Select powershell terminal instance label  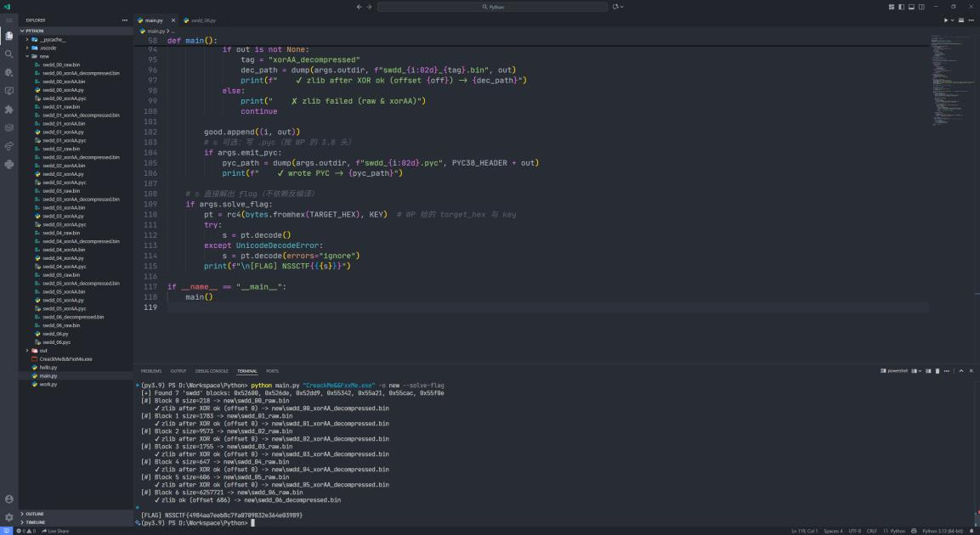894,371
